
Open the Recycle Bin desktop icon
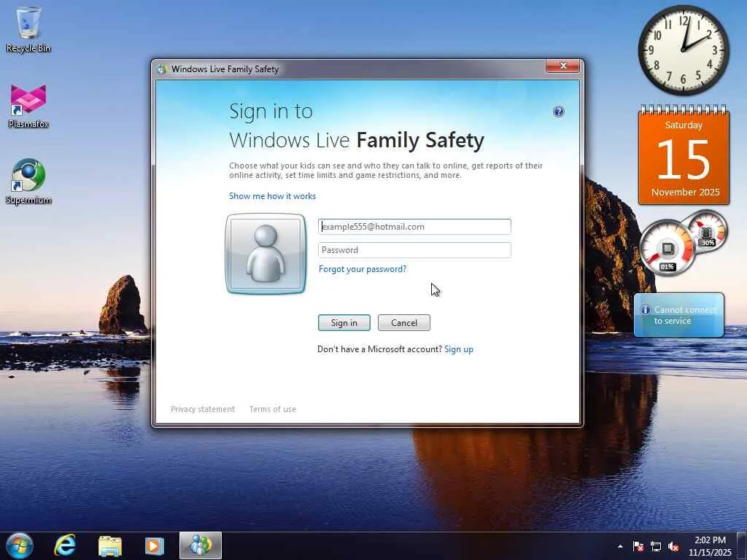[x=28, y=29]
